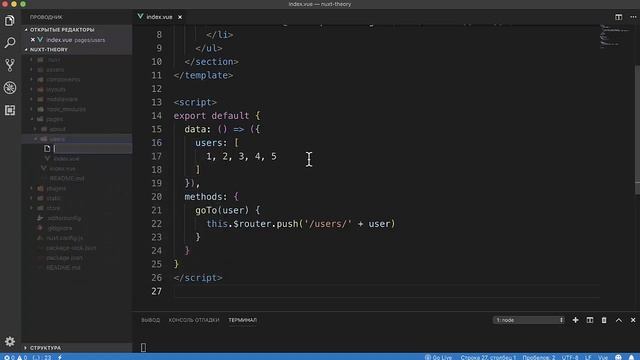Open the Extensions view in activity bar

[x=10, y=110]
